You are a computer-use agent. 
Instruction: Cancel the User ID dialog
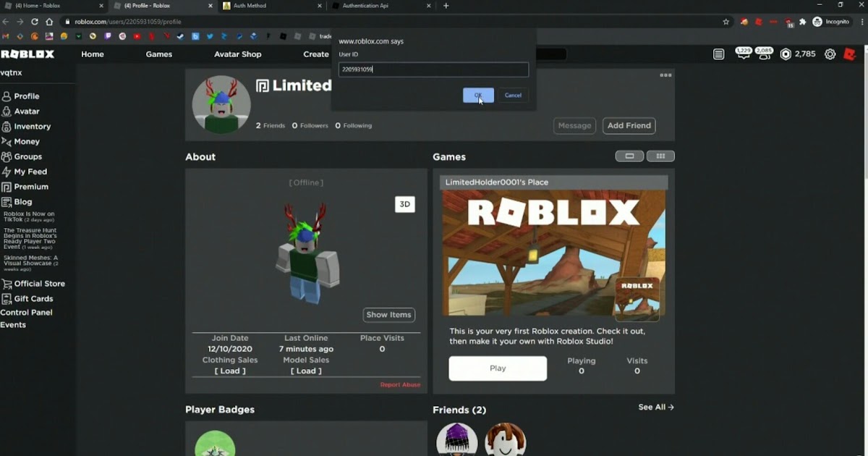tap(513, 96)
